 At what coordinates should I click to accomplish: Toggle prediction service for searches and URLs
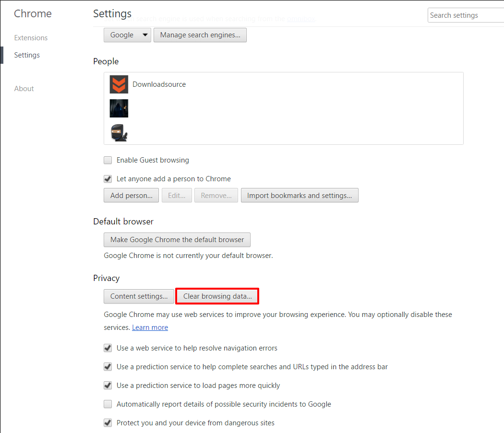pyautogui.click(x=108, y=366)
